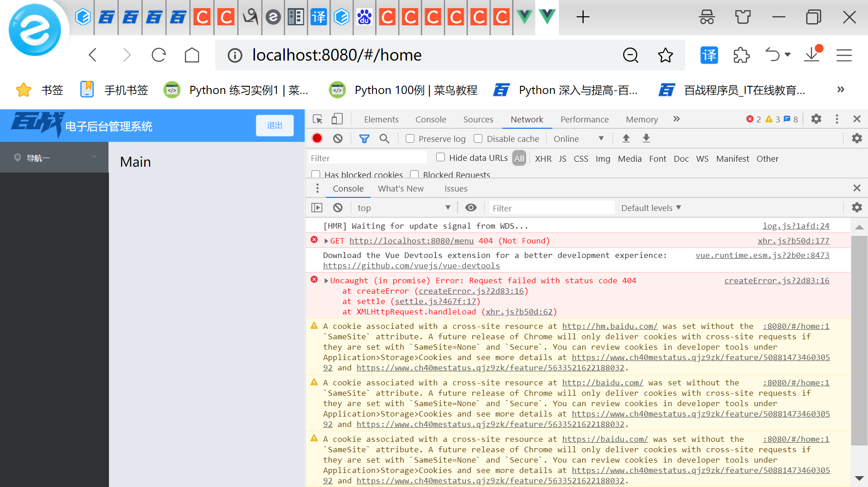Click the address bar URL

click(337, 55)
